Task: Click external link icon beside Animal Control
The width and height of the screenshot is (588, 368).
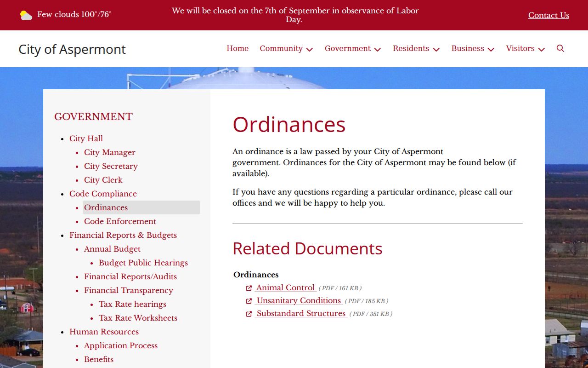Action: tap(249, 288)
